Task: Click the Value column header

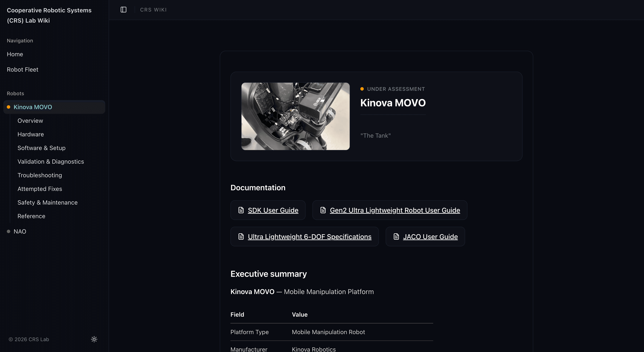Action: [x=300, y=314]
